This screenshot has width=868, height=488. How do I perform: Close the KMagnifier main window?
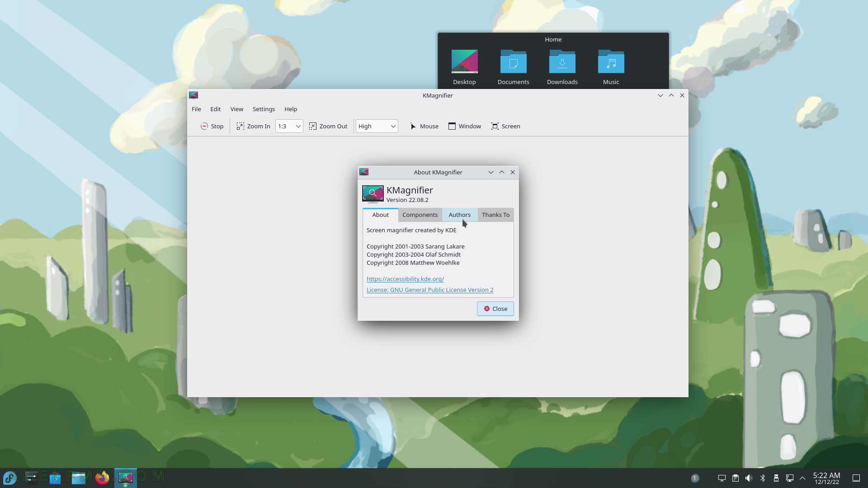pyautogui.click(x=682, y=95)
